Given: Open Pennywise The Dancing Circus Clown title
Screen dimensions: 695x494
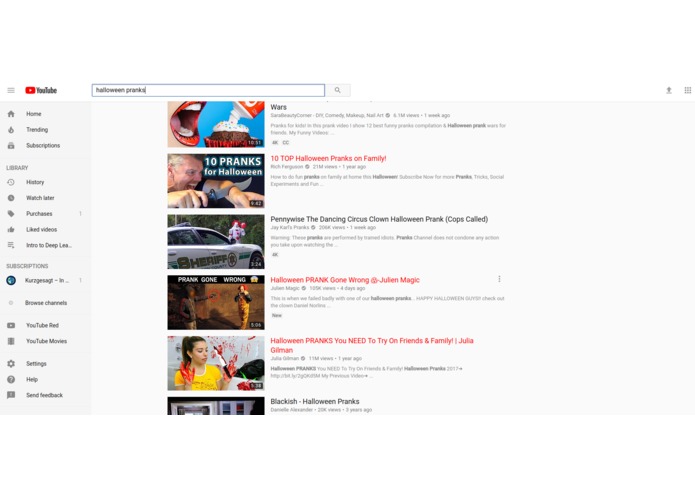Looking at the screenshot, I should [x=379, y=219].
